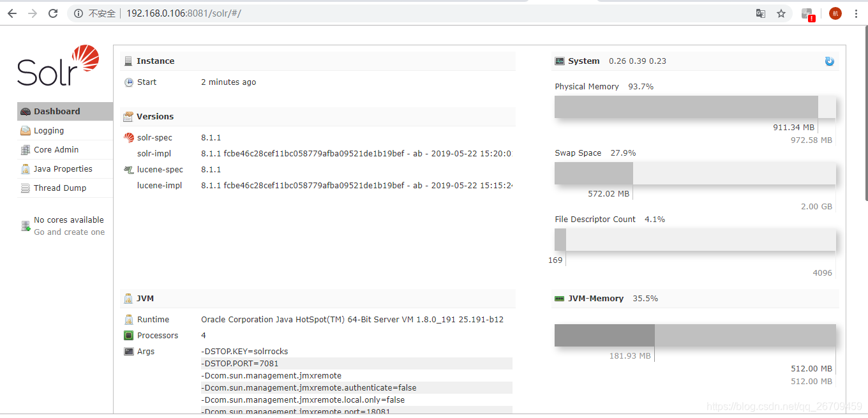
Task: Click the 181.93 MB JVM memory value
Action: pyautogui.click(x=630, y=356)
